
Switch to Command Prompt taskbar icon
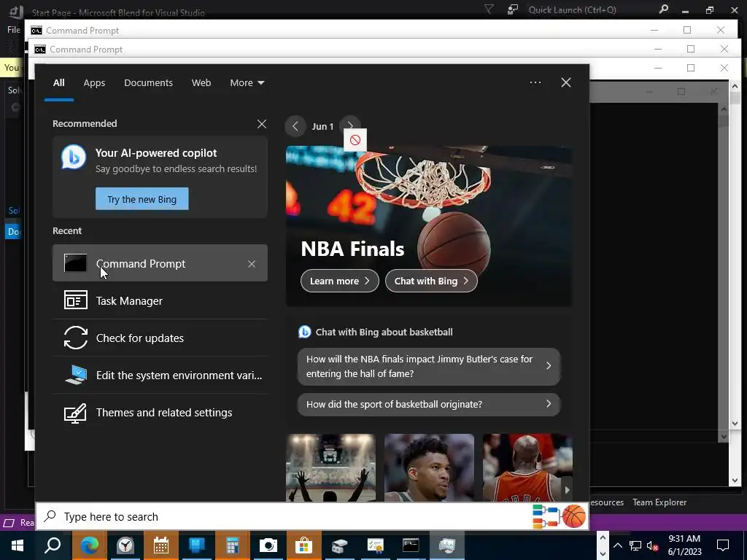coord(411,545)
